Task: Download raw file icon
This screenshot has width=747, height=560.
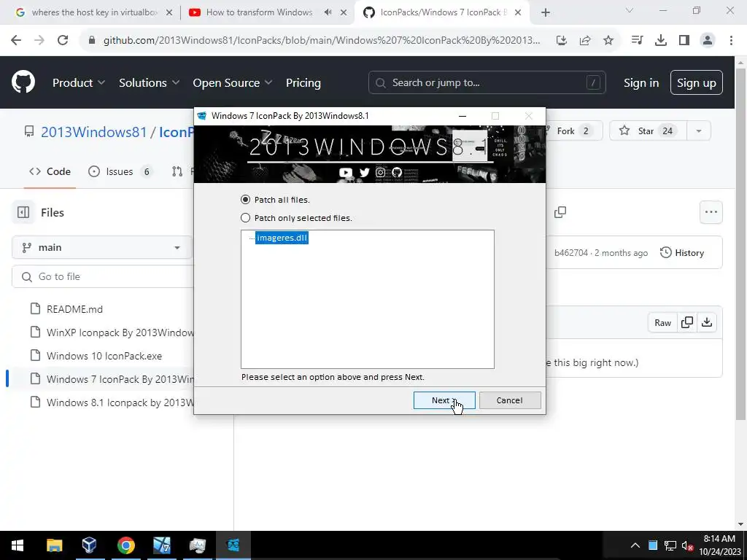Action: point(707,322)
